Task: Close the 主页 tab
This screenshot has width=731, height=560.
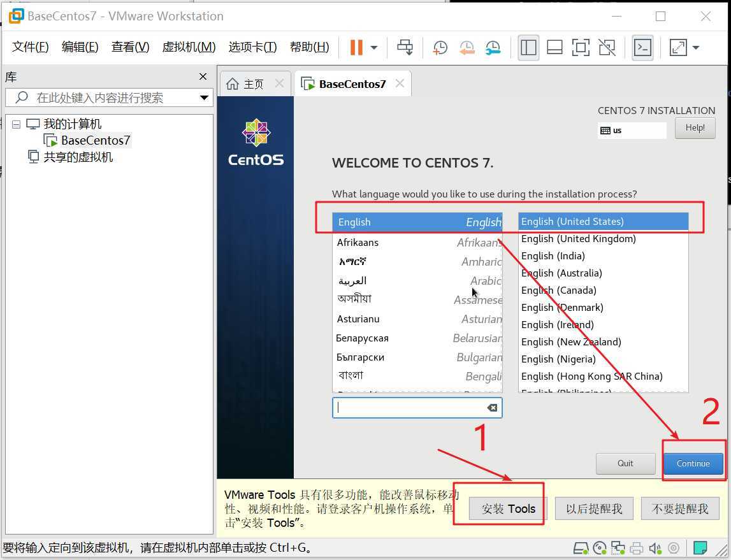Action: pos(280,83)
